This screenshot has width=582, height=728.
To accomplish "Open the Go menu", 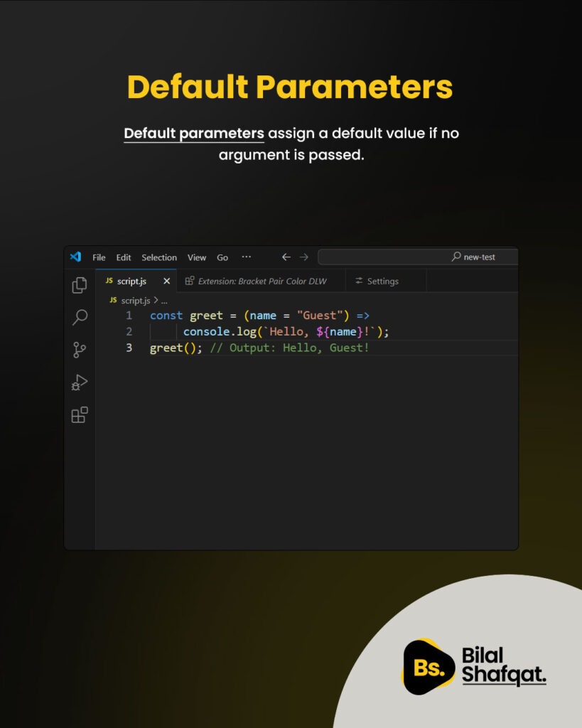I will (x=222, y=257).
